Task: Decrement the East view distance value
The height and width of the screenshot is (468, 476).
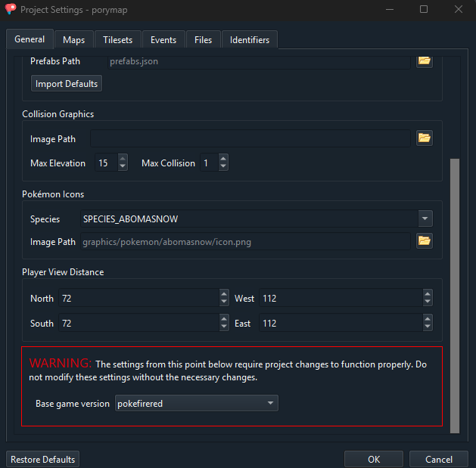Action: 428,327
